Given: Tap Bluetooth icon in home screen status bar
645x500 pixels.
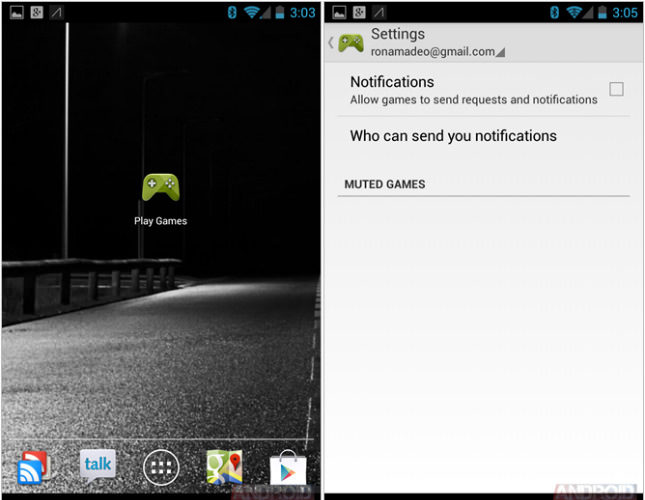Looking at the screenshot, I should click(x=231, y=12).
